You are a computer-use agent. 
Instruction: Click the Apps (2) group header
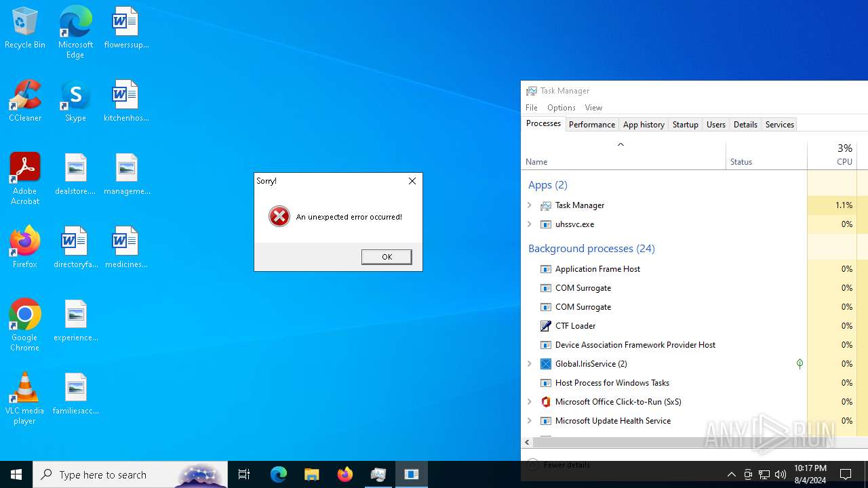tap(548, 185)
